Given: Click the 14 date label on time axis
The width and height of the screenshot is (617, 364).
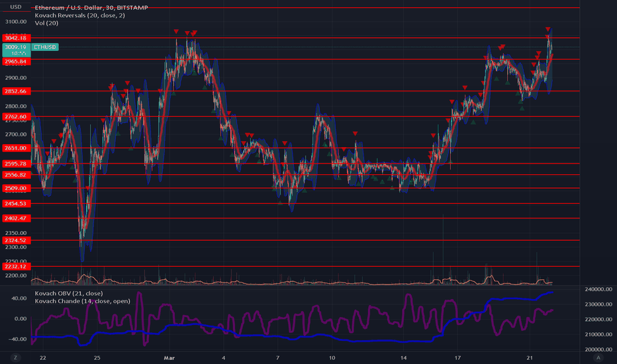Looking at the screenshot, I should [403, 357].
